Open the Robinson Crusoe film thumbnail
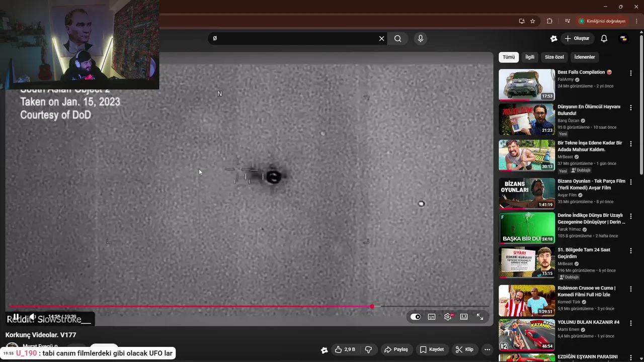 pyautogui.click(x=527, y=301)
